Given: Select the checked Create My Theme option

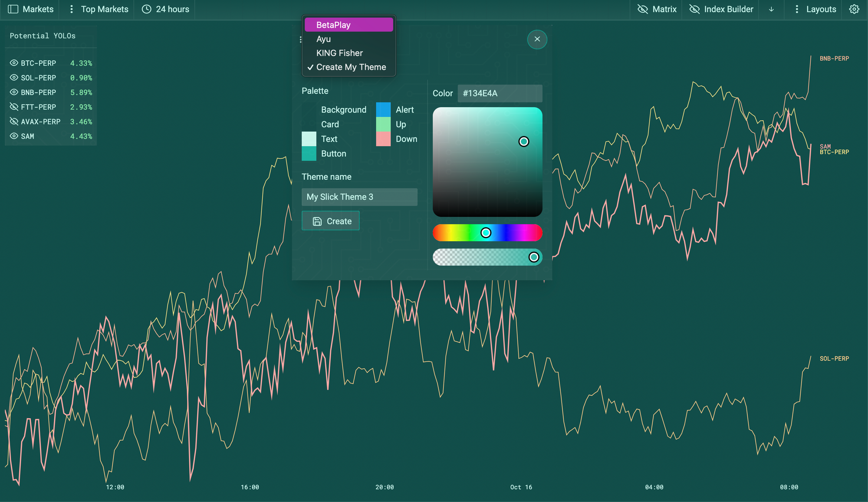Looking at the screenshot, I should 351,67.
